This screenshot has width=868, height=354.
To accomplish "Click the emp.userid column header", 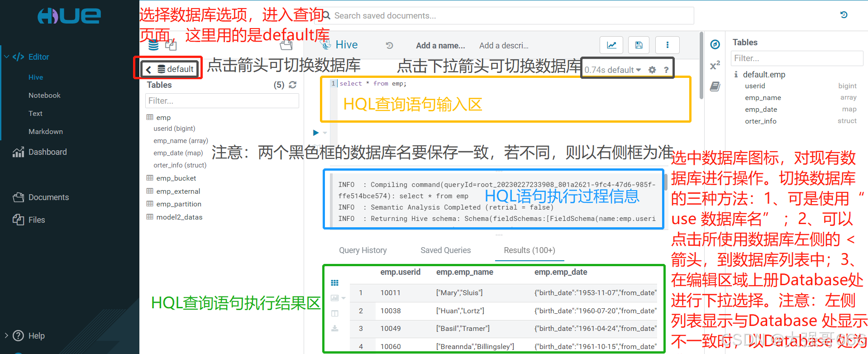I will [401, 272].
